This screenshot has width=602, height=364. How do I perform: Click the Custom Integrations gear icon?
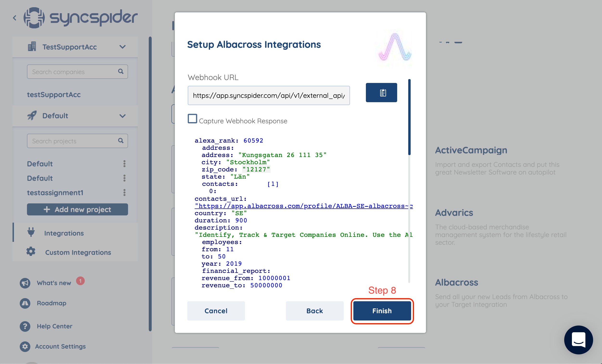(31, 251)
